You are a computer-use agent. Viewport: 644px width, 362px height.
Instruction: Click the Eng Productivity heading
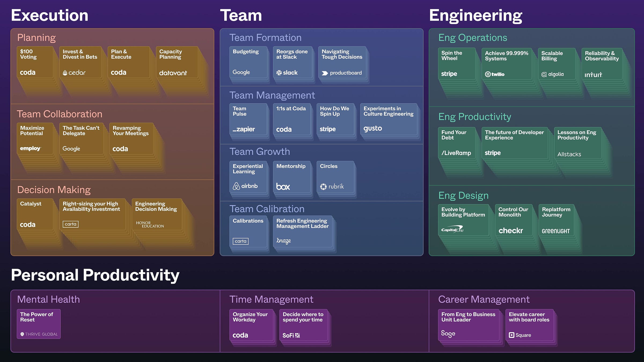[x=475, y=117]
